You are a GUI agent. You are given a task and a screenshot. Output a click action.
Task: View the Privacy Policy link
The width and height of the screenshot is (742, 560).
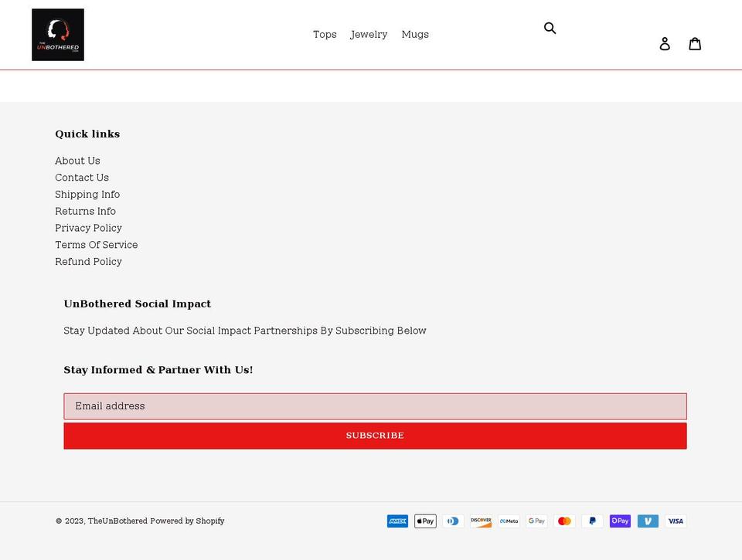click(x=88, y=228)
